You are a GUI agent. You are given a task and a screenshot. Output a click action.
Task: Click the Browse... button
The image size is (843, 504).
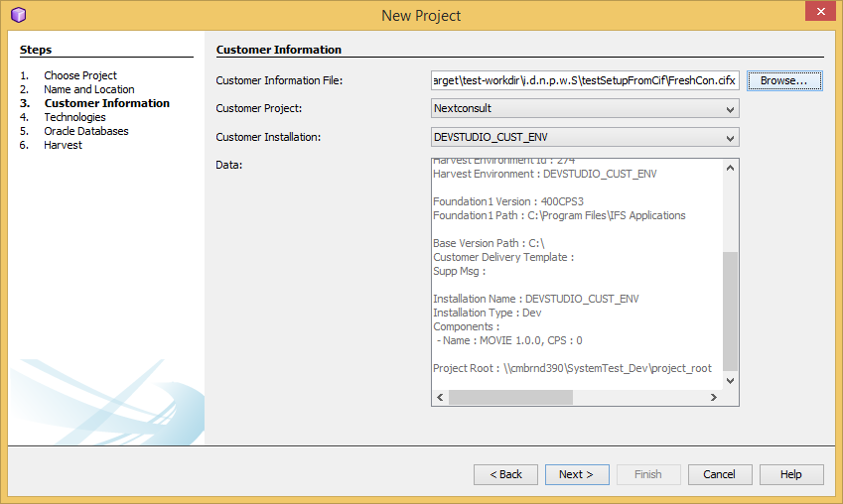click(x=783, y=80)
